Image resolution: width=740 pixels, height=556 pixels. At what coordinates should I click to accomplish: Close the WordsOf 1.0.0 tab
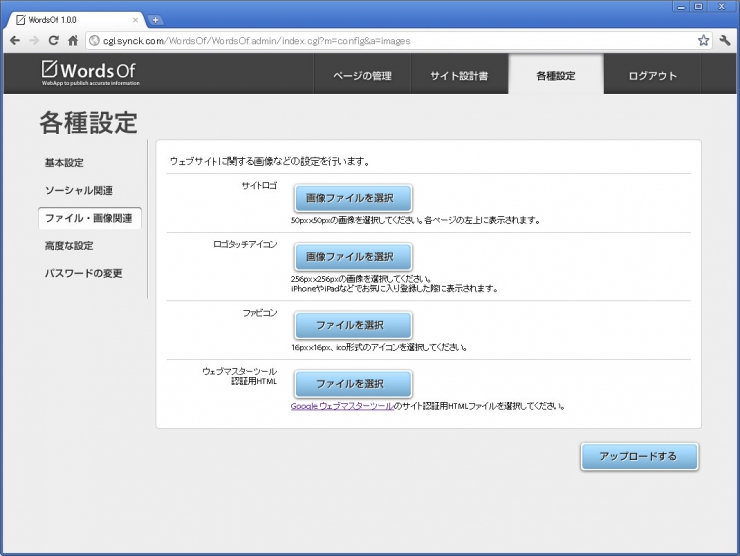[135, 20]
